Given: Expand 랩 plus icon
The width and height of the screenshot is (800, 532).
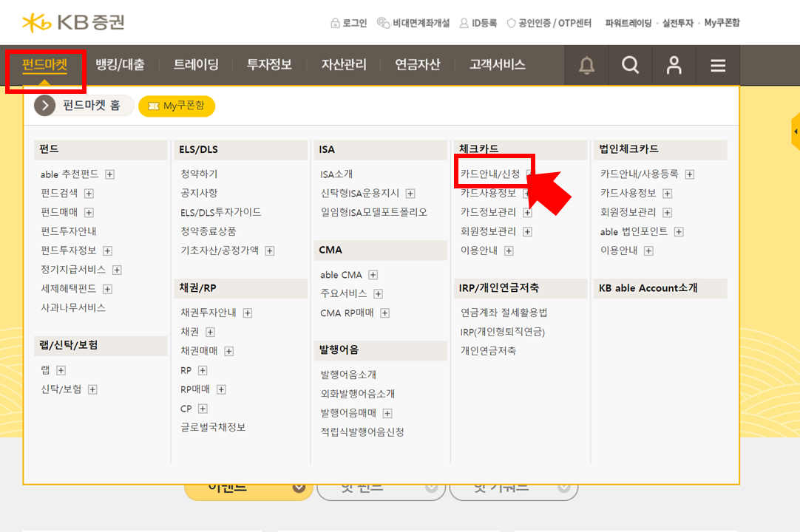Looking at the screenshot, I should (61, 370).
